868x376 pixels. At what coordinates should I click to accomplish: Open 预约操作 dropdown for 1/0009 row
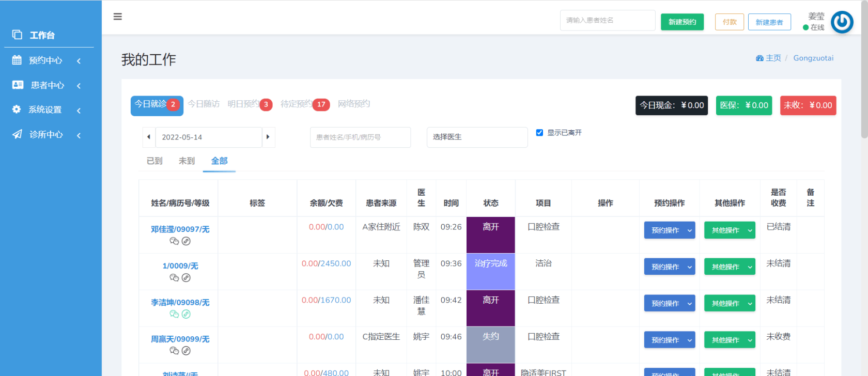[x=670, y=267]
